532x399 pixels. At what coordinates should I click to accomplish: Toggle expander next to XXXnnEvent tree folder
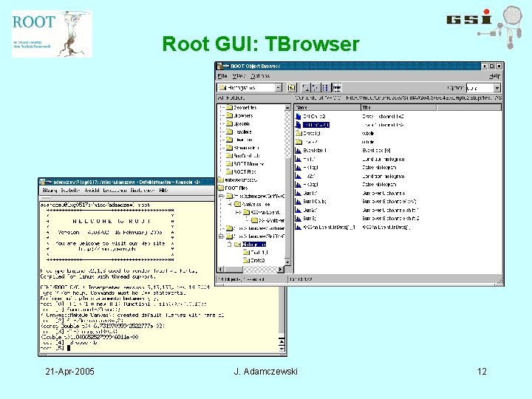pos(237,212)
